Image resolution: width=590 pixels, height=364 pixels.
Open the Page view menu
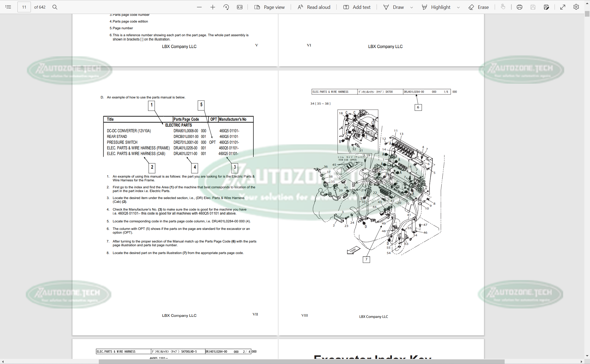(269, 7)
